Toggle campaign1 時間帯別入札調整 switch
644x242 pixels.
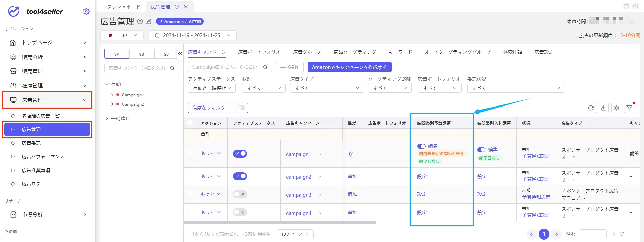coord(481,150)
